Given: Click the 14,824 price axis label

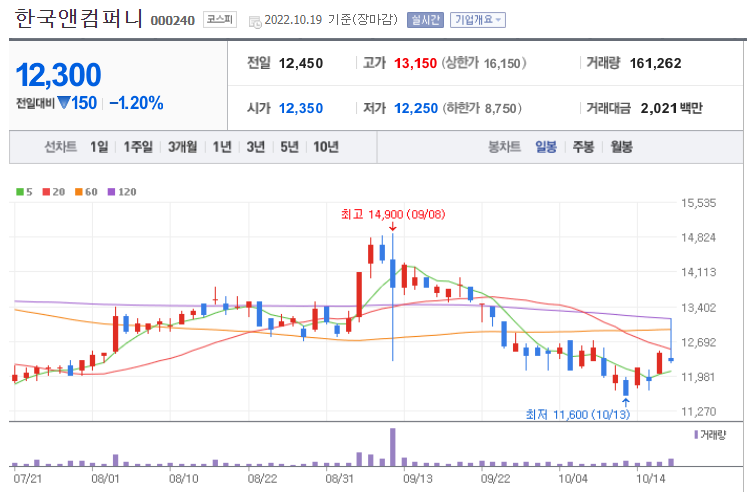Looking at the screenshot, I should click(698, 238).
